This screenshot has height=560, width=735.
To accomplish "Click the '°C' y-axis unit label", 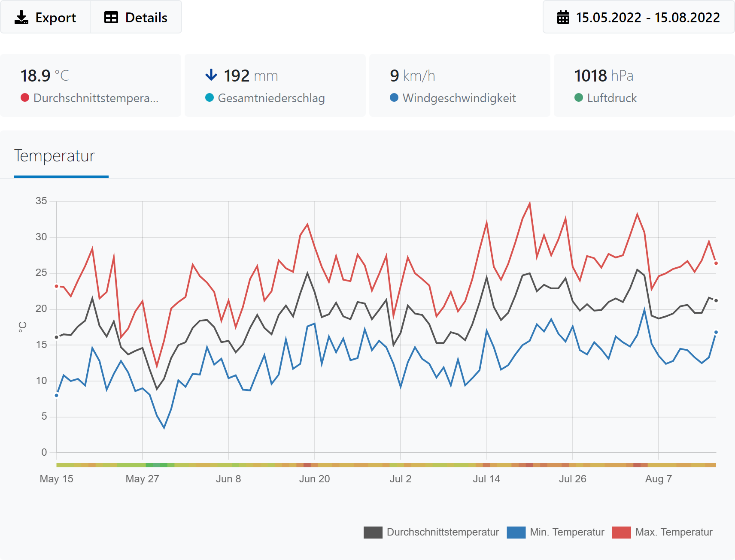I will pos(22,327).
